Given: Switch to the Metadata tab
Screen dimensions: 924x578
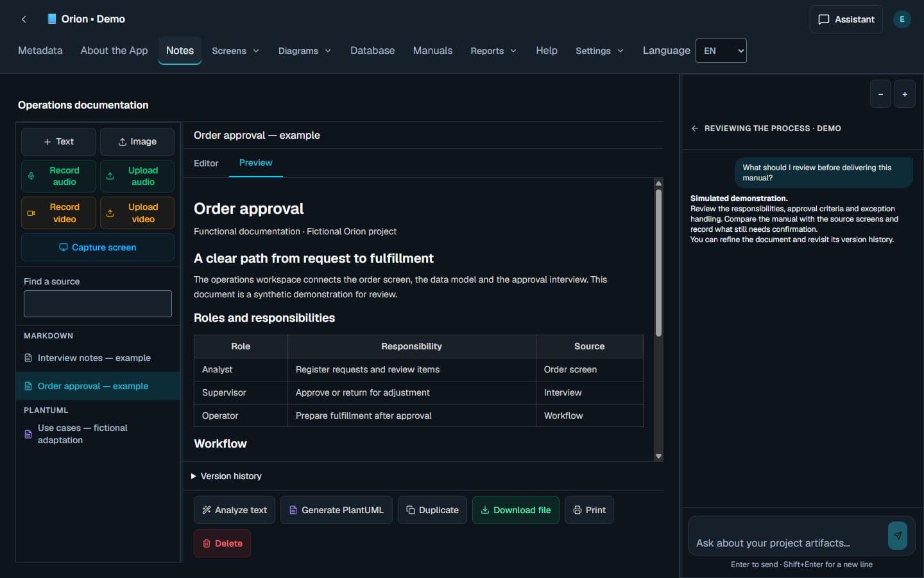Looking at the screenshot, I should coord(40,51).
